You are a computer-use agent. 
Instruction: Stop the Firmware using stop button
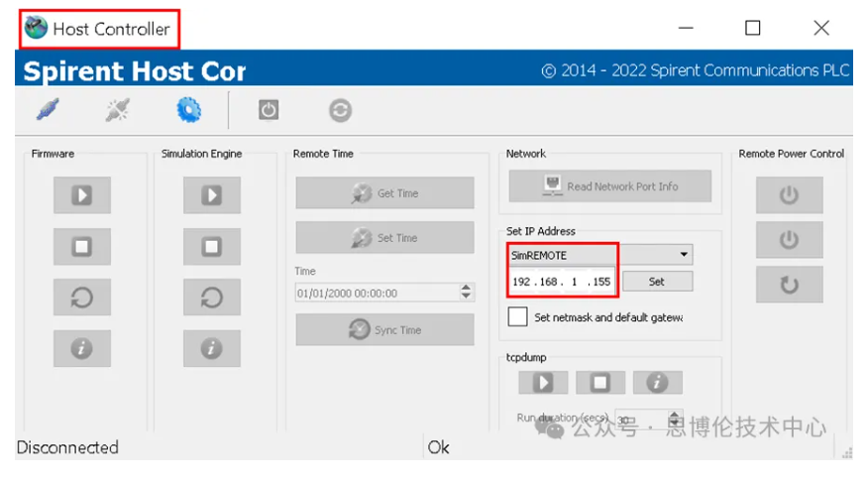[82, 246]
